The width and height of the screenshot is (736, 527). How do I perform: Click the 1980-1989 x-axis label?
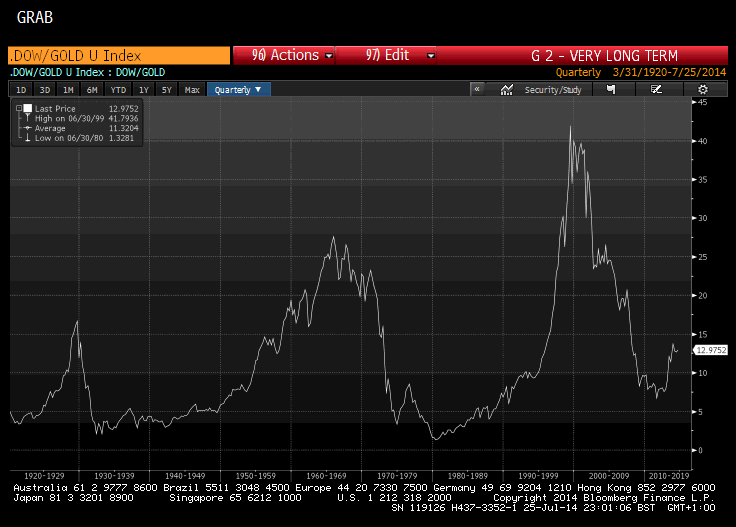tap(468, 475)
